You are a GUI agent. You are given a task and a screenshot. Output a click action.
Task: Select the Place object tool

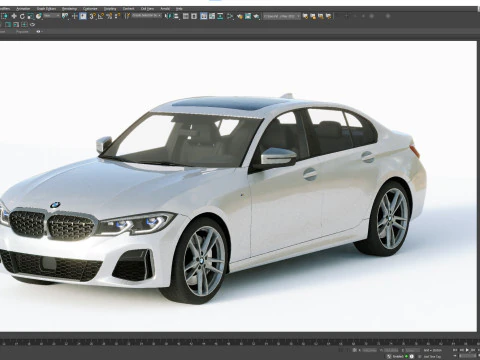(x=39, y=16)
